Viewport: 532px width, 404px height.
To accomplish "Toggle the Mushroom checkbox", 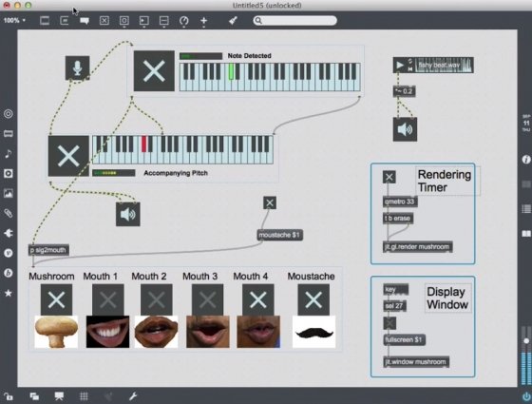I will tap(56, 299).
